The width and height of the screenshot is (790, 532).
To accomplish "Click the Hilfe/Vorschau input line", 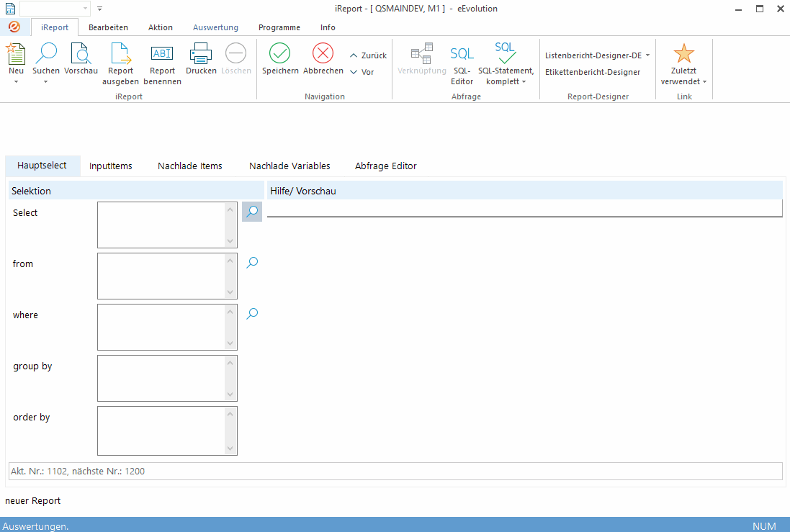I will (x=524, y=209).
